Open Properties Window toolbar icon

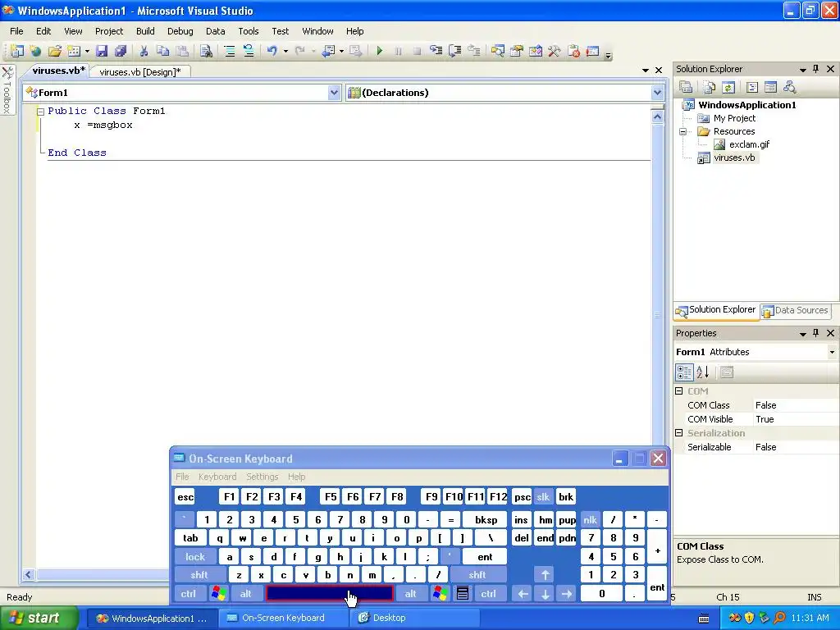coord(517,51)
